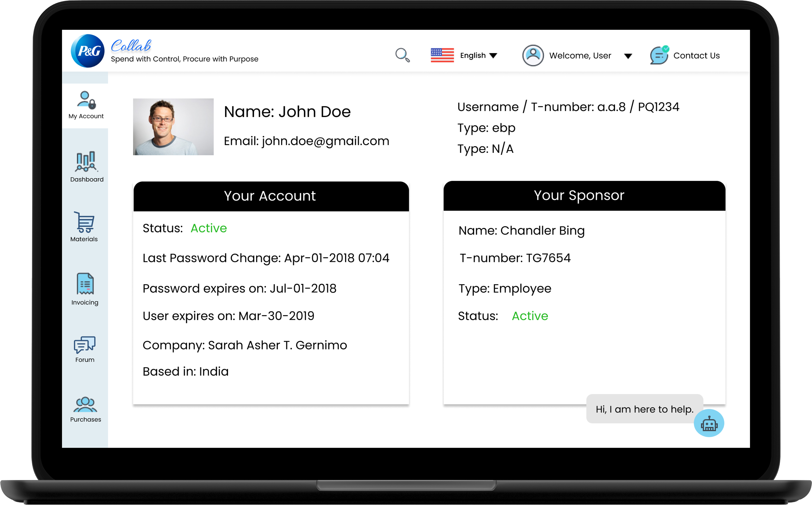This screenshot has width=812, height=505.
Task: Go to the Dashboard menu label
Action: [87, 179]
